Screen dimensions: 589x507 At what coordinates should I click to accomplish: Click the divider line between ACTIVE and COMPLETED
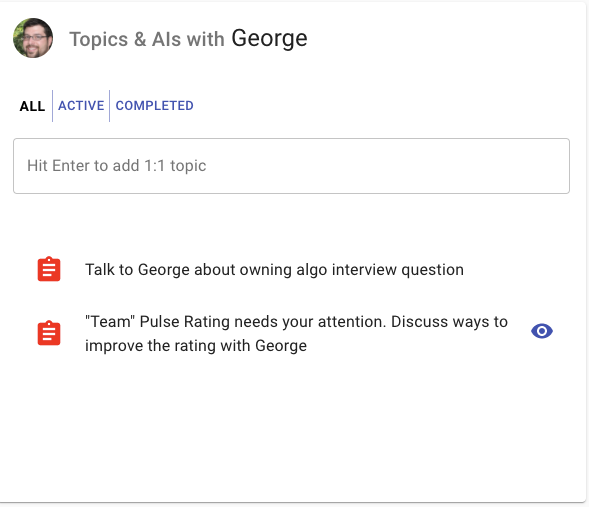109,106
